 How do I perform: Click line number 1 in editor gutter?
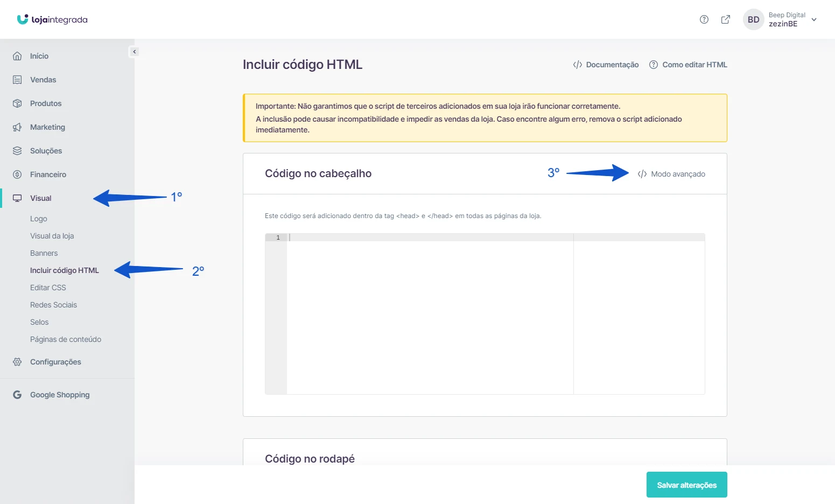pos(278,237)
